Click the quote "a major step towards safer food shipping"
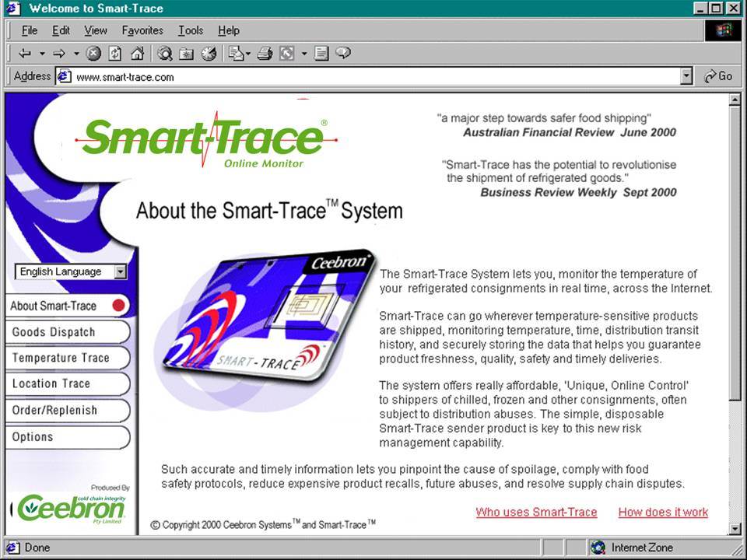 (544, 118)
